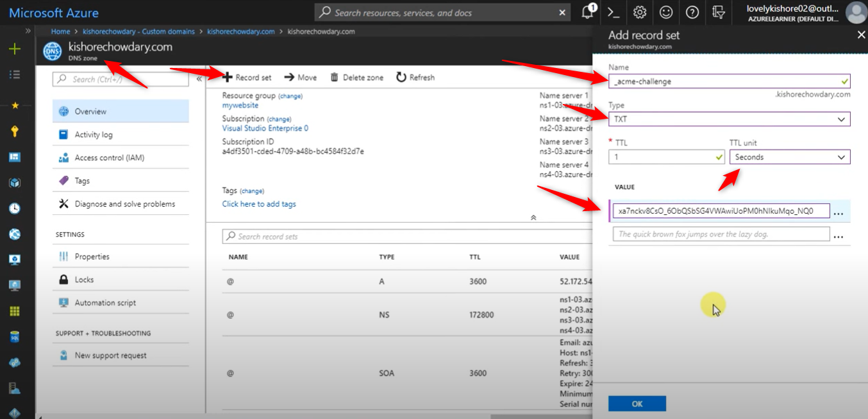Collapse the essentials section double chevron

point(533,218)
